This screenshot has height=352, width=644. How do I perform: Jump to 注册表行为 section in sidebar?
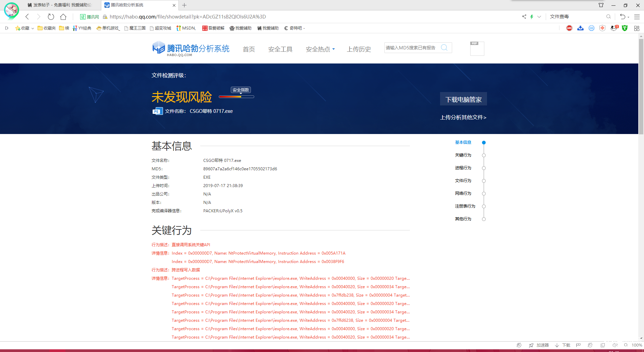[465, 206]
